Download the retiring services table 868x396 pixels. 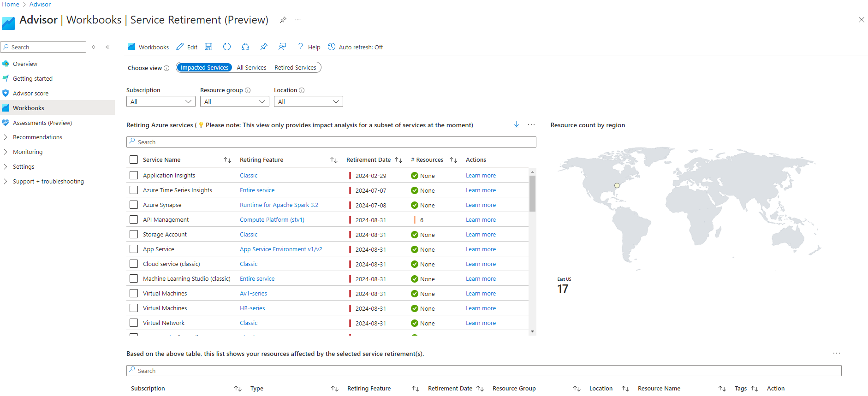517,124
